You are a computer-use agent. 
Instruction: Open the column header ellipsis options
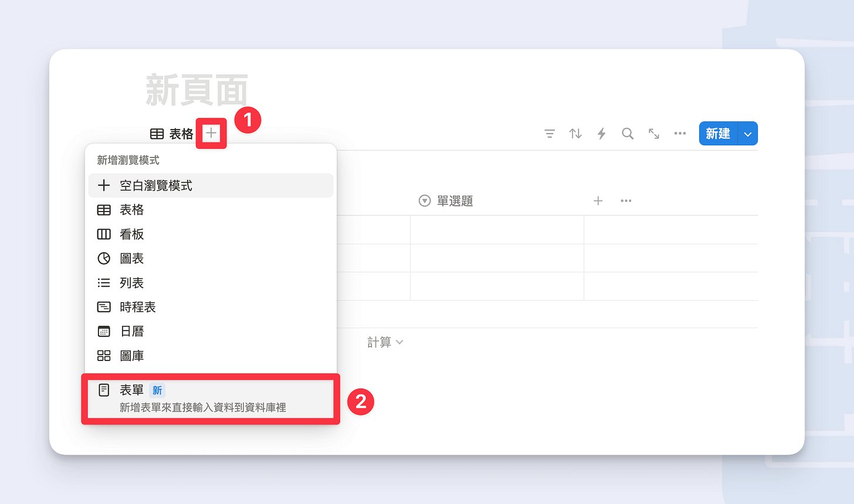[x=626, y=201]
